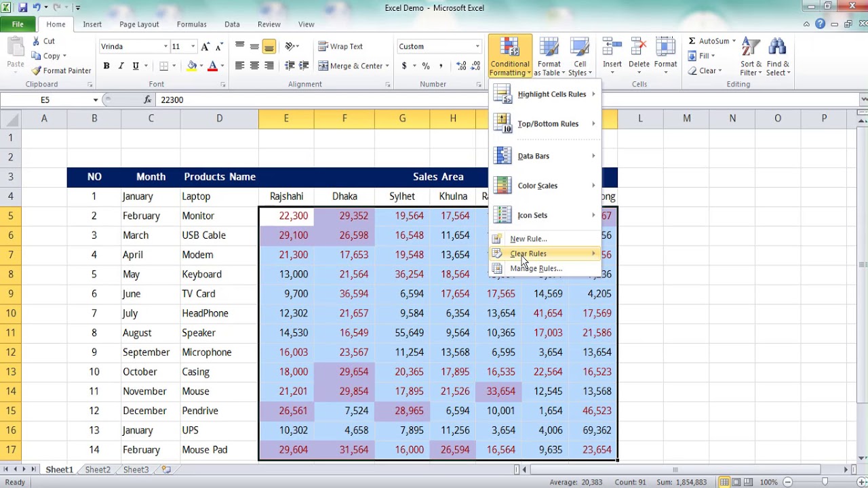Switch to Sheet2 worksheet tab
Image resolution: width=868 pixels, height=488 pixels.
pos(98,470)
